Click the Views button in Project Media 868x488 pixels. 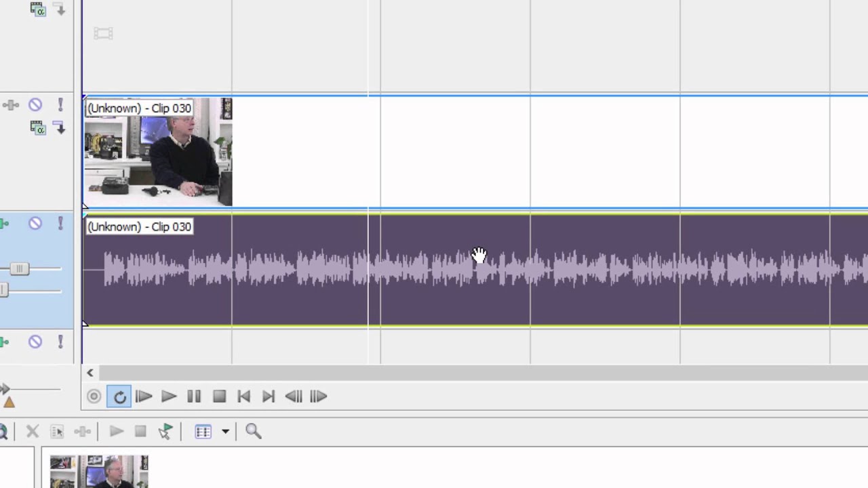(x=203, y=431)
